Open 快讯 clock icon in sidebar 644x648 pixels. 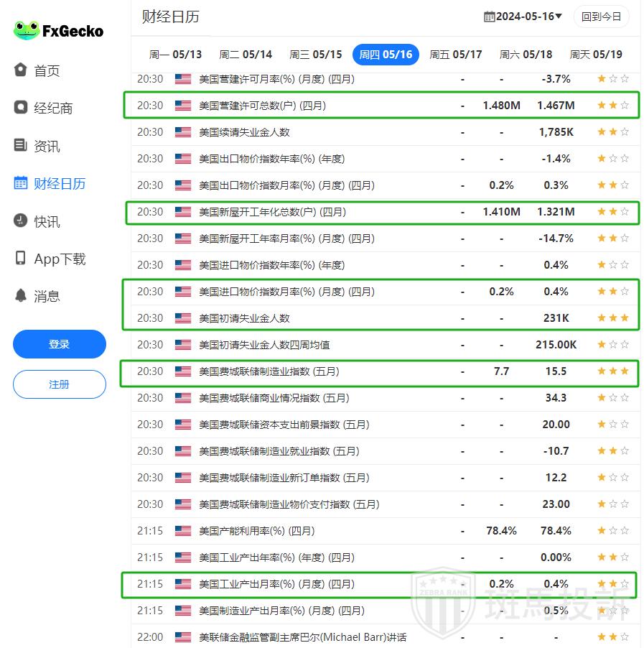pos(21,221)
